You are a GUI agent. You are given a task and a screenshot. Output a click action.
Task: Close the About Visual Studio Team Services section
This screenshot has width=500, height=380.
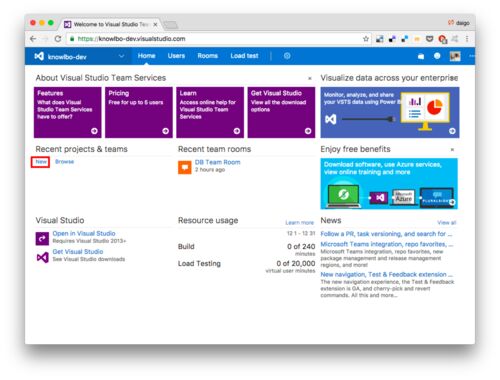[310, 79]
